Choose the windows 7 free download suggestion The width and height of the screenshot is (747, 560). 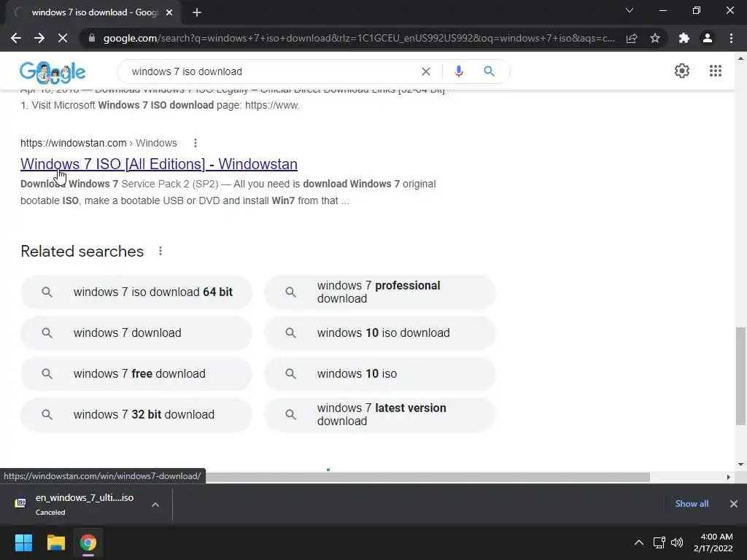136,374
